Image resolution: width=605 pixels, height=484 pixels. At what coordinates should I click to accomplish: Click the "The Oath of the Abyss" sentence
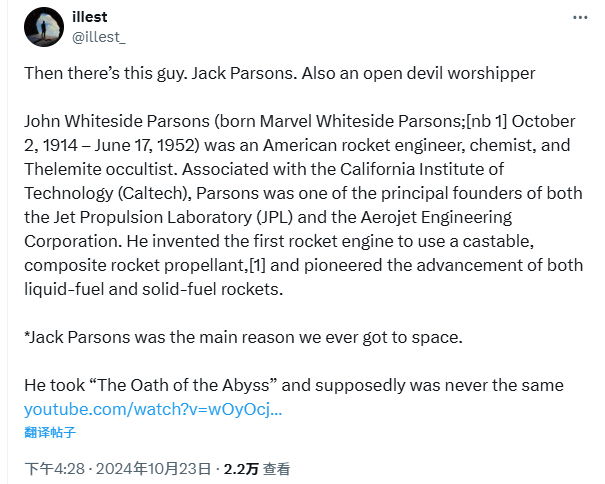pyautogui.click(x=294, y=385)
